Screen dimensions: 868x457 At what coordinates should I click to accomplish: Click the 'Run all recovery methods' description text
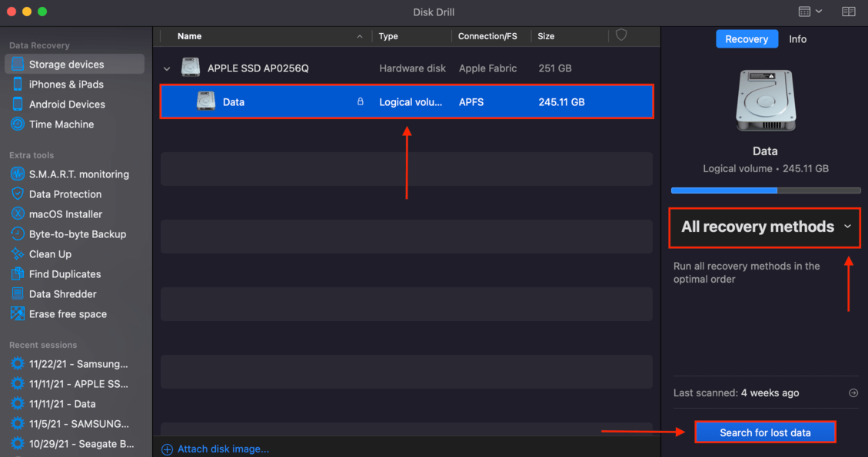747,272
